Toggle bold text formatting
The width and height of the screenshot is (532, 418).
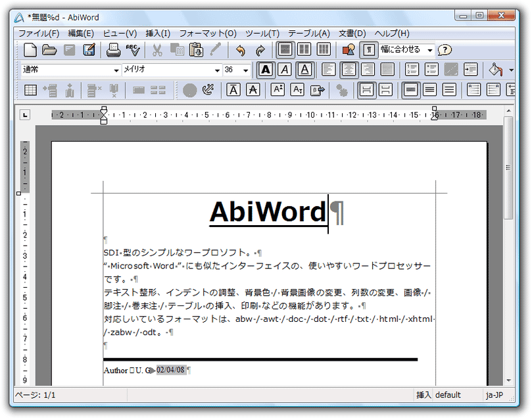(x=266, y=70)
